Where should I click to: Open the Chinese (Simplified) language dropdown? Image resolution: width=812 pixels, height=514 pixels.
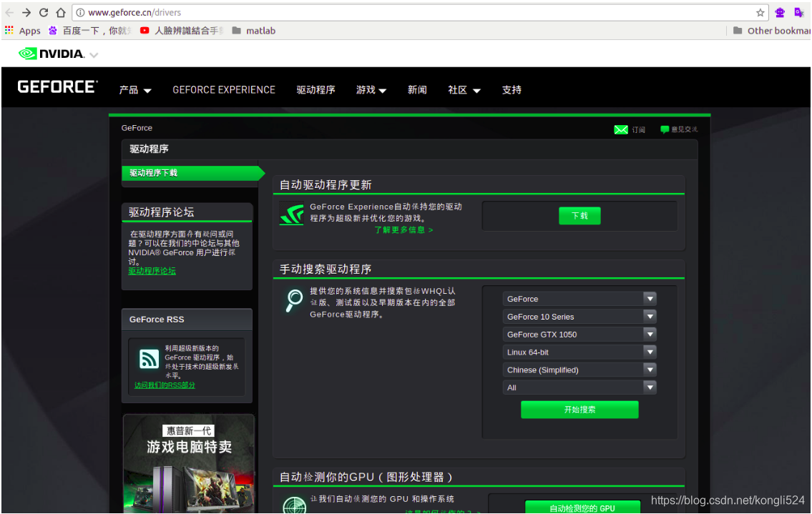(579, 370)
